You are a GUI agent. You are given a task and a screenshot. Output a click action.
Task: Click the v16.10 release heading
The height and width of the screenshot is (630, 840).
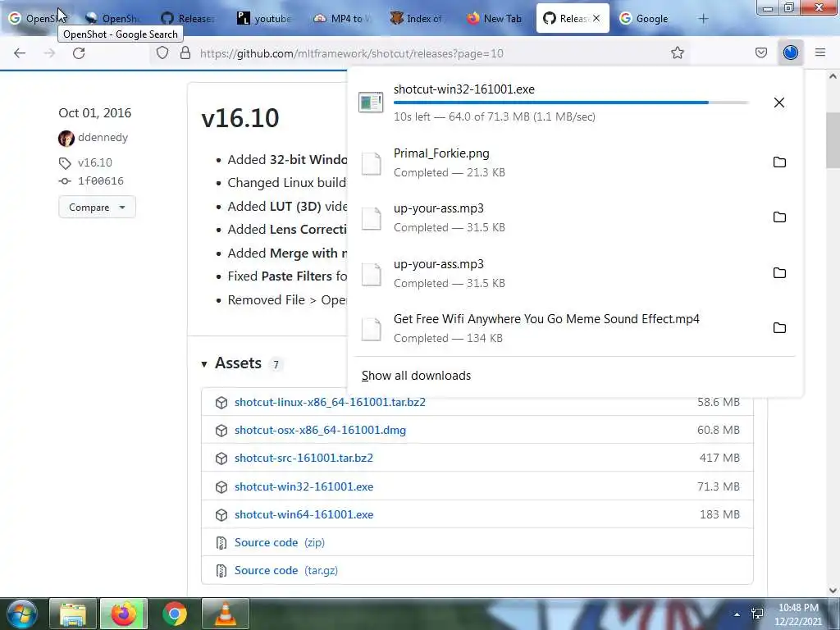[240, 118]
